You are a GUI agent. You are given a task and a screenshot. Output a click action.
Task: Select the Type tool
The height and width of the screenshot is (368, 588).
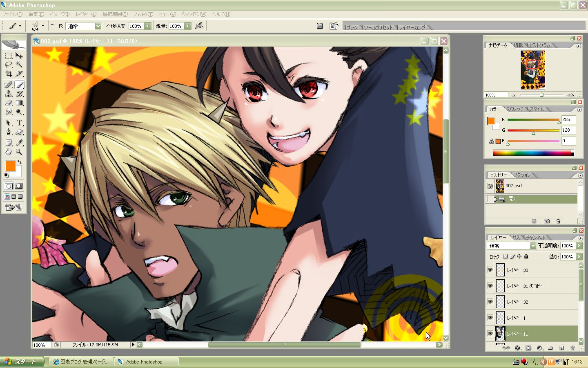click(19, 123)
